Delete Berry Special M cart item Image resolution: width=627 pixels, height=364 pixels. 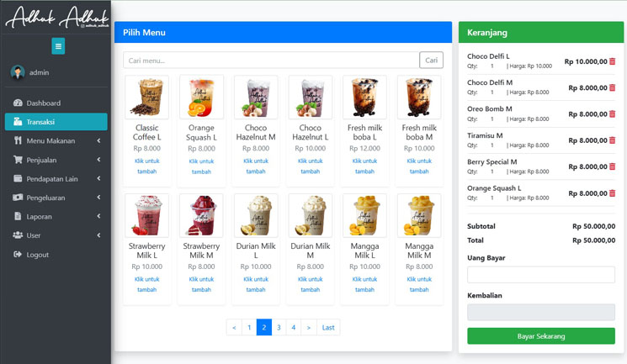pyautogui.click(x=613, y=166)
